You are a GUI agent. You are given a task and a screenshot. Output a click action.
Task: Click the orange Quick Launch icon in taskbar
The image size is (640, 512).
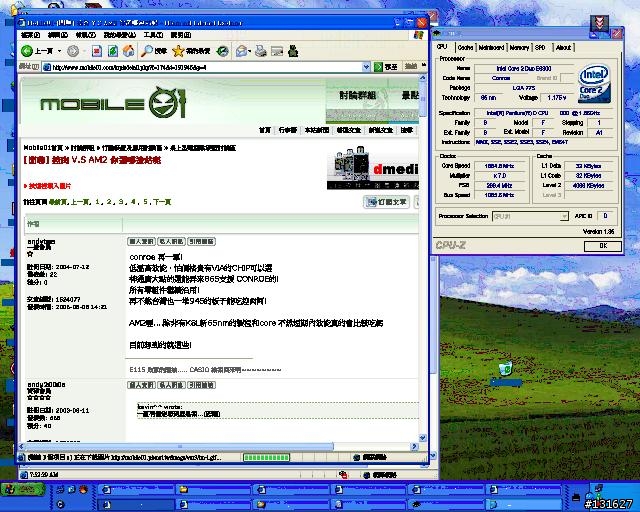(x=84, y=489)
